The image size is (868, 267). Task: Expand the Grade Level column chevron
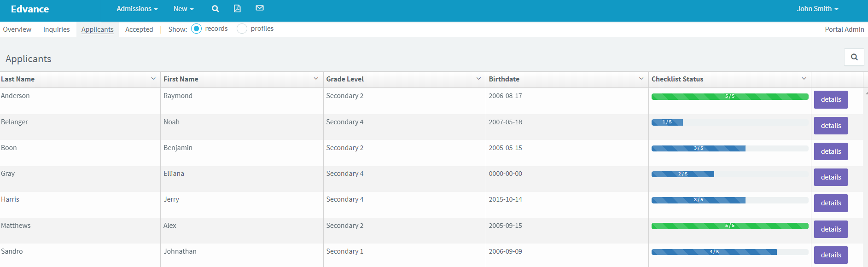tap(478, 79)
